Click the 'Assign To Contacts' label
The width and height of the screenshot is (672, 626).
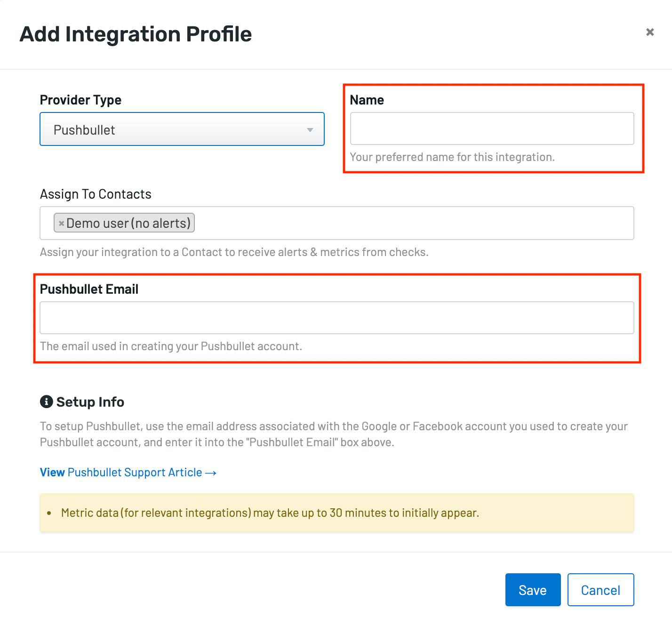coord(96,194)
